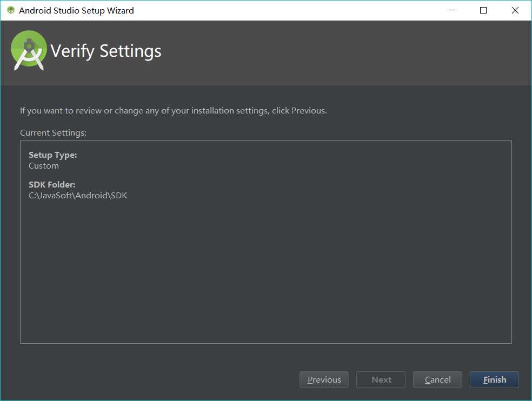Screen dimensions: 532x401
Task: Minimize the Setup Wizard window
Action: (452, 10)
